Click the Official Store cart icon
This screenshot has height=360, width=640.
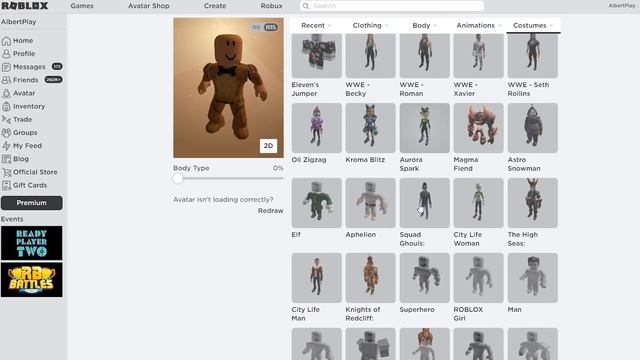coord(6,172)
